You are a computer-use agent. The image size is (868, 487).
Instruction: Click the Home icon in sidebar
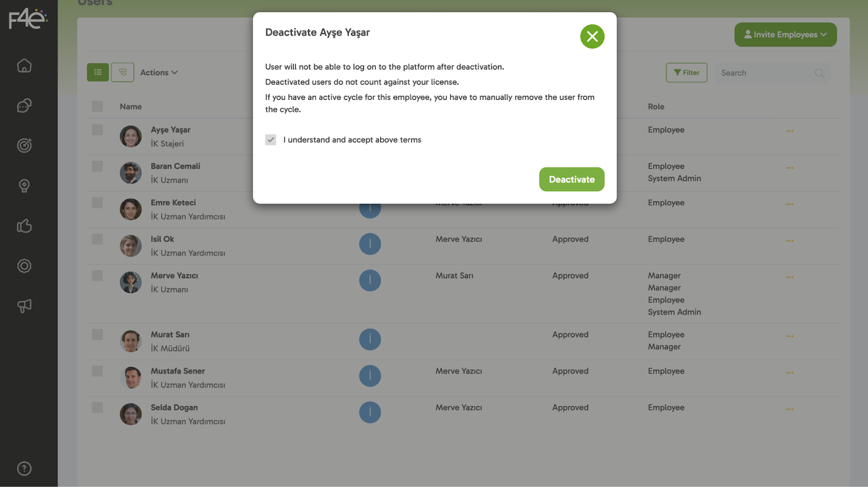(24, 66)
